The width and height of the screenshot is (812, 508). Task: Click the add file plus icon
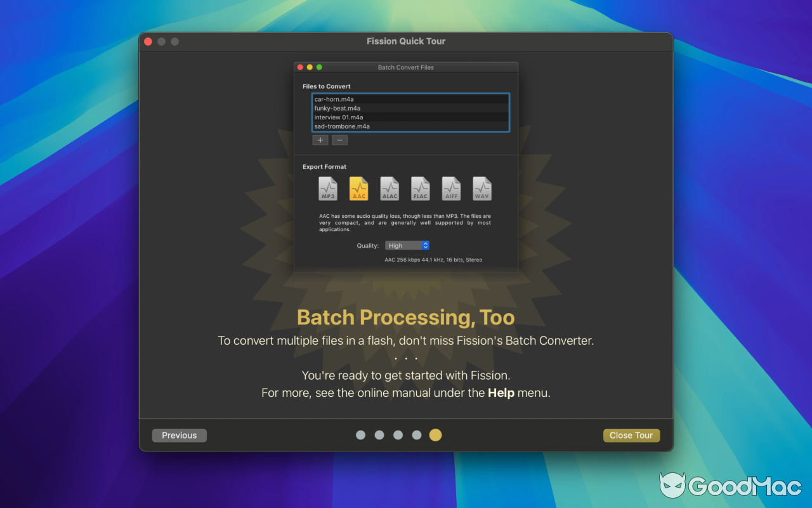[320, 140]
